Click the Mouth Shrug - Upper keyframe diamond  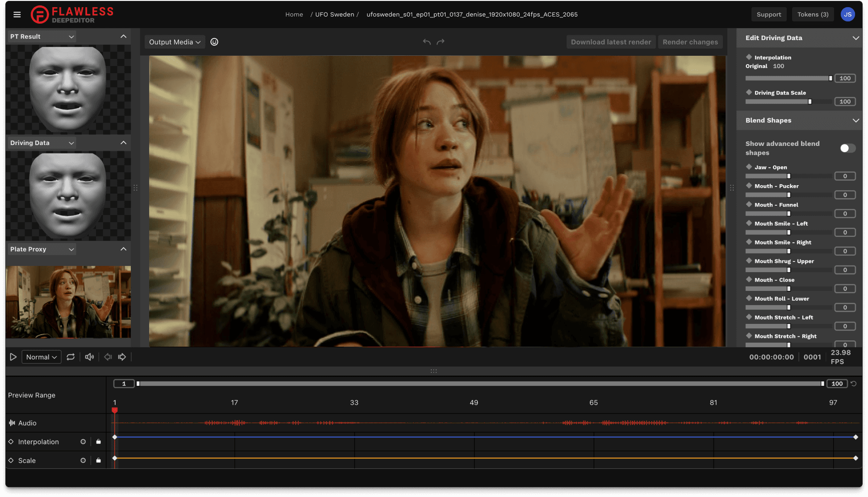pyautogui.click(x=749, y=261)
